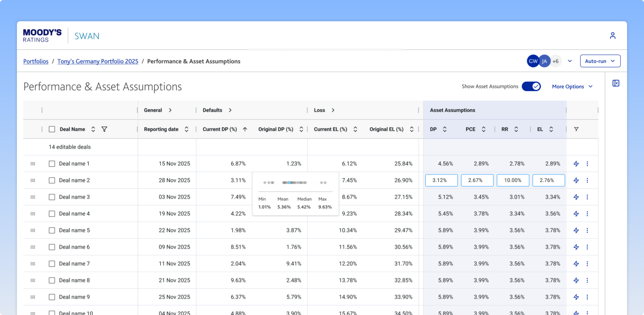
Task: Edit the DP field of Deal name 2
Action: click(x=441, y=180)
